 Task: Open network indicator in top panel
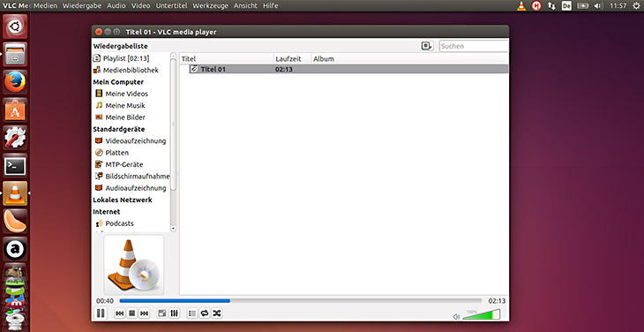click(551, 6)
